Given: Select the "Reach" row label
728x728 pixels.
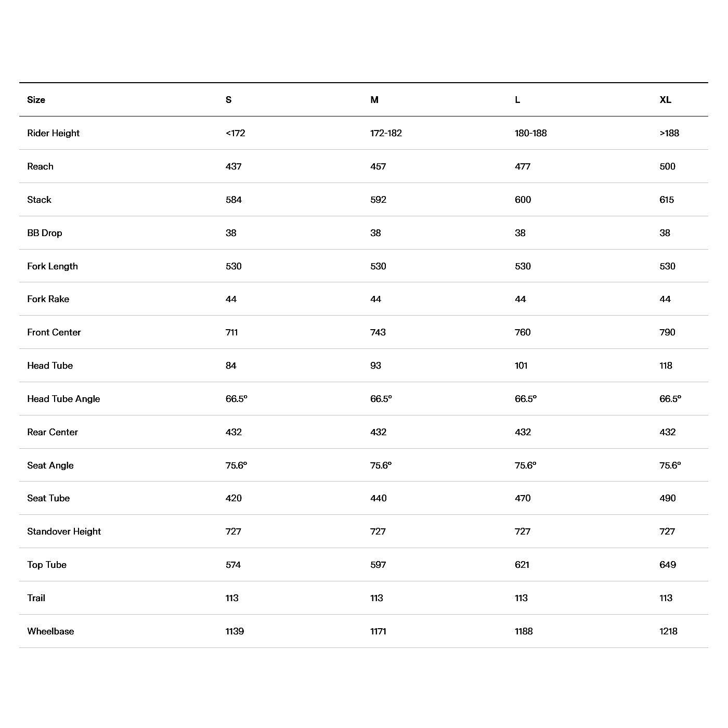Looking at the screenshot, I should pos(41,166).
